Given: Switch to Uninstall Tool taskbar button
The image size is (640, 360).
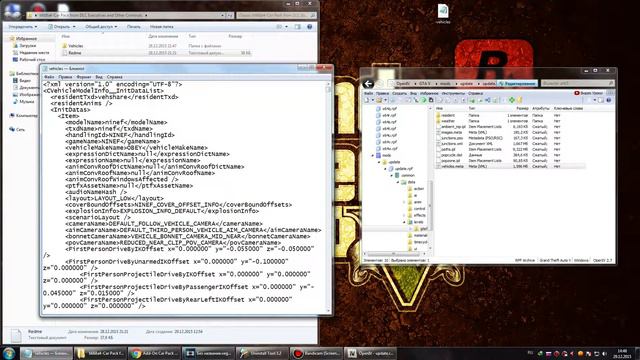Looking at the screenshot, I should pos(262,353).
